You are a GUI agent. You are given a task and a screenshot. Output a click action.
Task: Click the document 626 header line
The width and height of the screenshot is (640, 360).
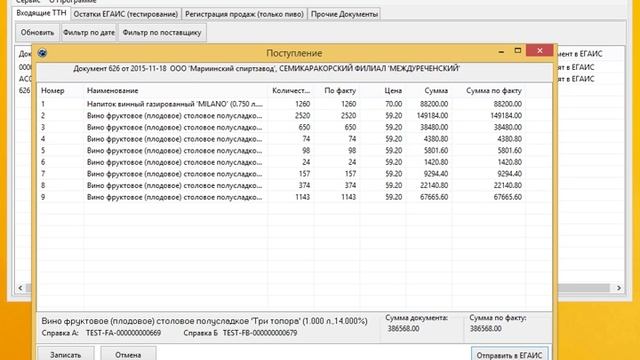coord(267,69)
